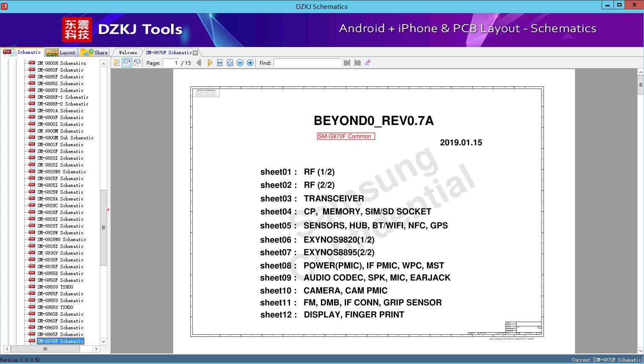Click the SM-G970F Common red box label
Image resolution: width=644 pixels, height=364 pixels.
coord(346,136)
